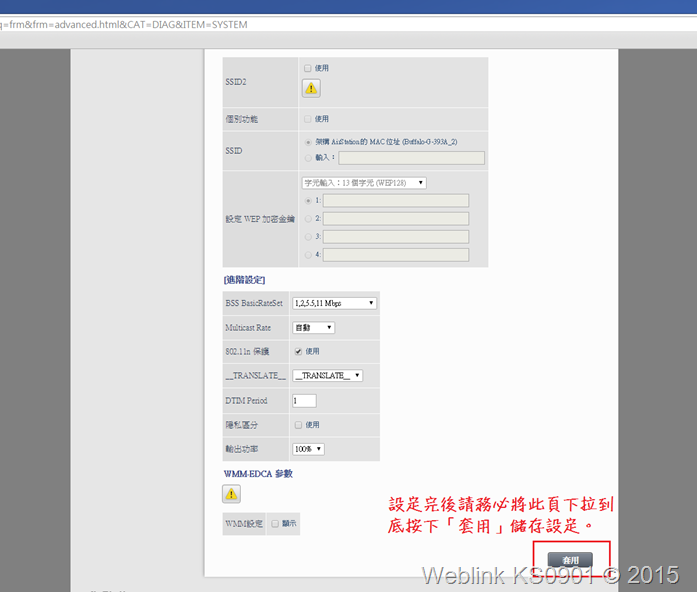Click WEP key 4 text field
The image size is (697, 592).
[396, 255]
